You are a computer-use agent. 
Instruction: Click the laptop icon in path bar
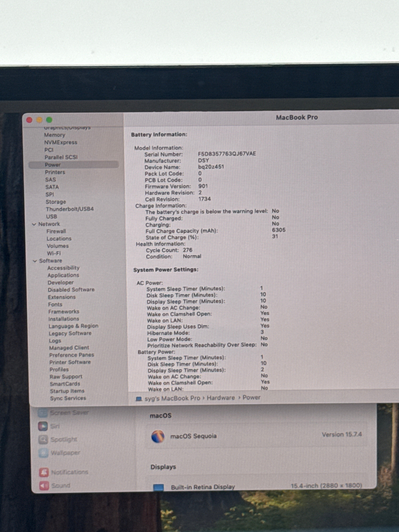(139, 399)
